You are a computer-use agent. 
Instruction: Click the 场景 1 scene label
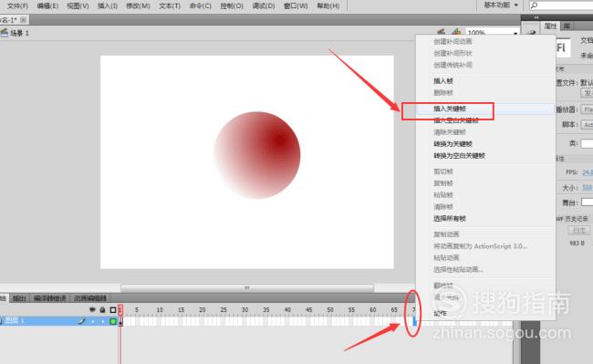pos(19,33)
